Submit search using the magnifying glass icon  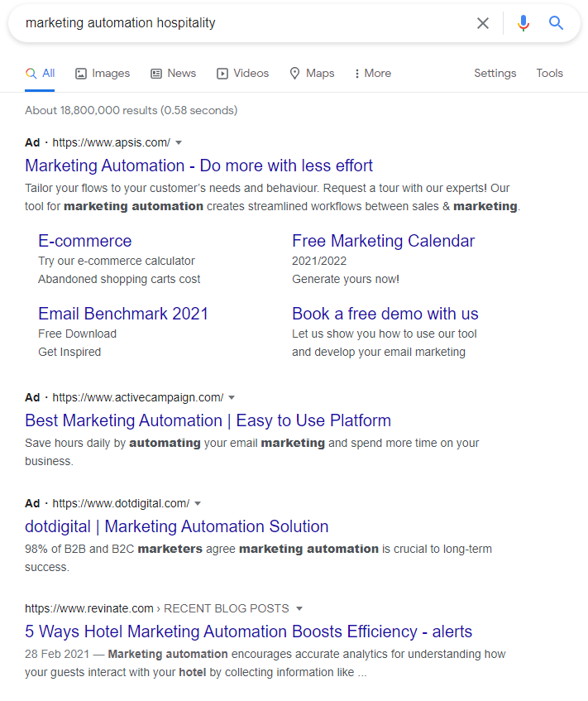point(556,23)
